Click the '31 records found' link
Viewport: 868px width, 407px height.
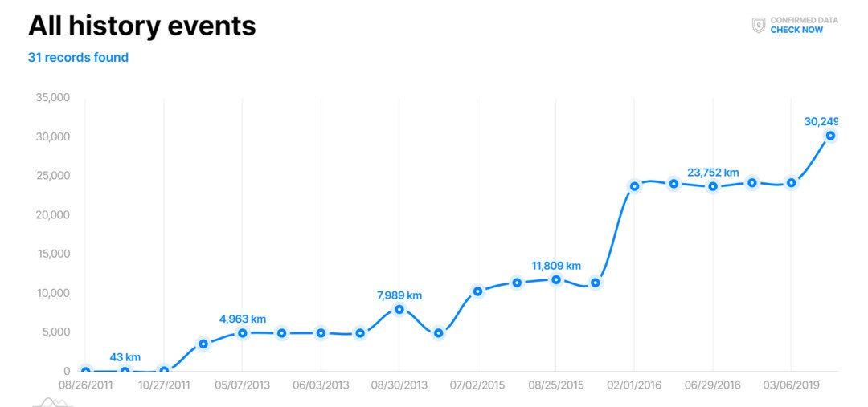78,57
